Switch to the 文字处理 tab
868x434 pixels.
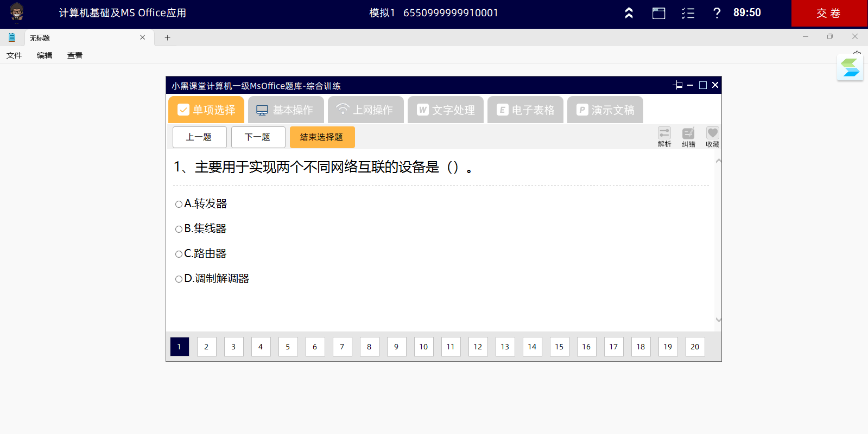(446, 110)
